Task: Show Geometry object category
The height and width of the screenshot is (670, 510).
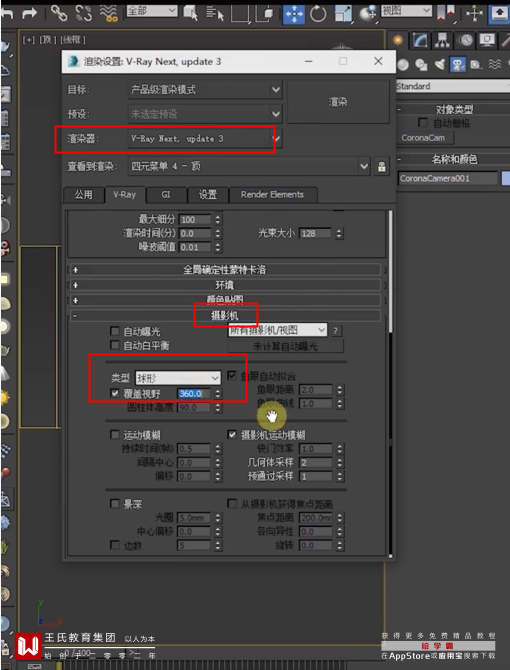Action: coord(402,65)
